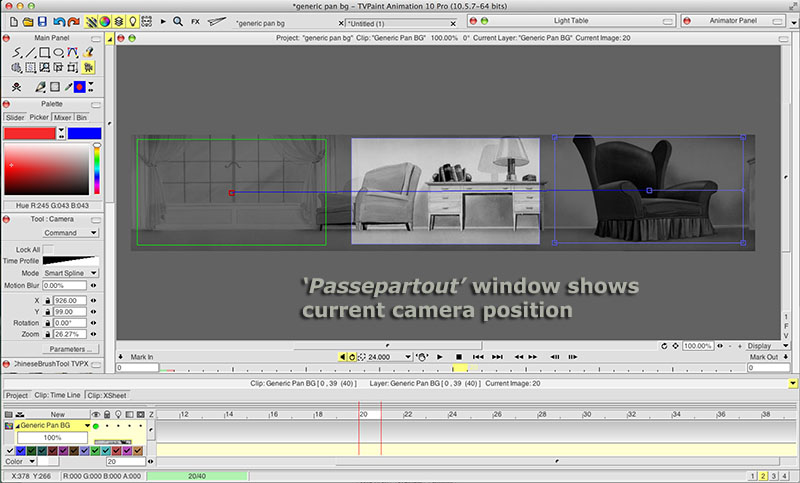Redo the action with the orange arrow
Image resolution: width=800 pixels, height=483 pixels.
coord(73,21)
